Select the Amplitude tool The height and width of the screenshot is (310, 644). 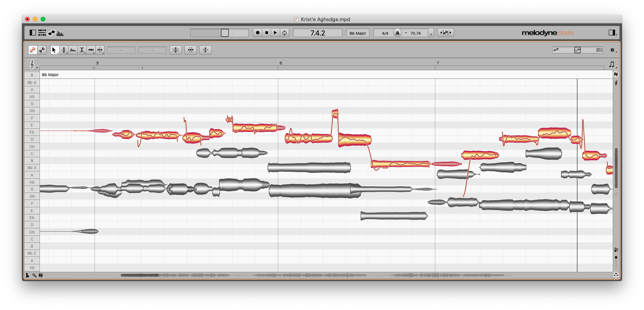[82, 50]
